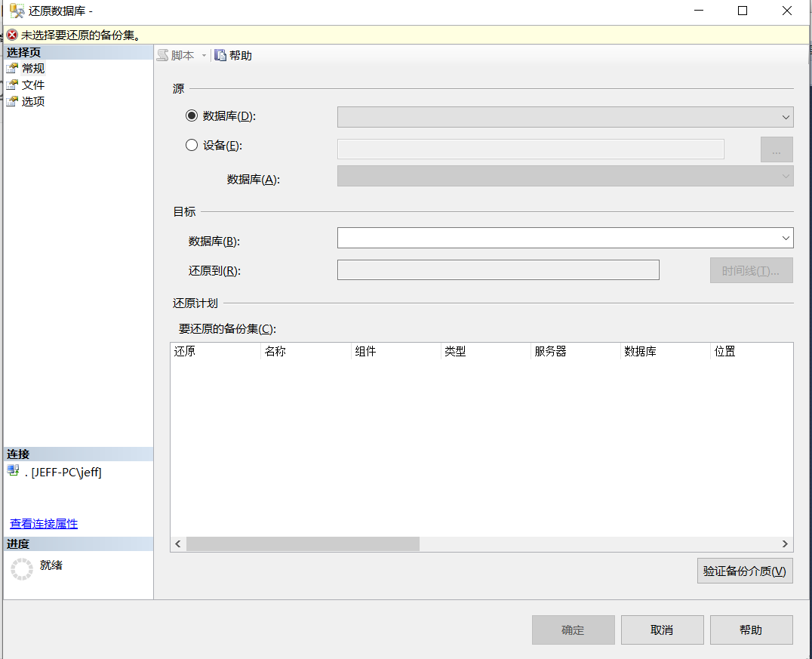The image size is (812, 659).
Task: Click the 数据库 column header in backup list
Action: (x=666, y=351)
